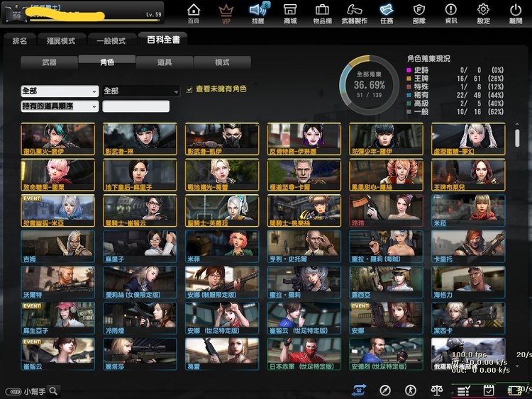The width and height of the screenshot is (532, 399).
Task: Select the 影武者-琳 character card
Action: pos(140,139)
